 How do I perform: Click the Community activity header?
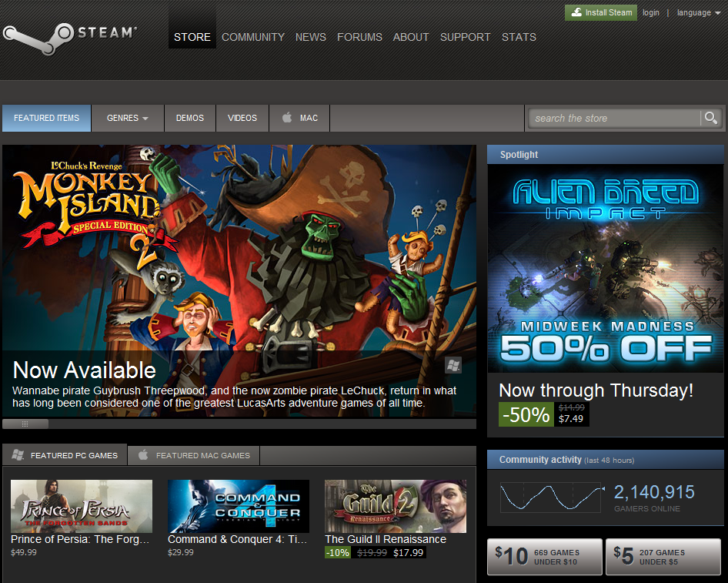click(x=606, y=460)
